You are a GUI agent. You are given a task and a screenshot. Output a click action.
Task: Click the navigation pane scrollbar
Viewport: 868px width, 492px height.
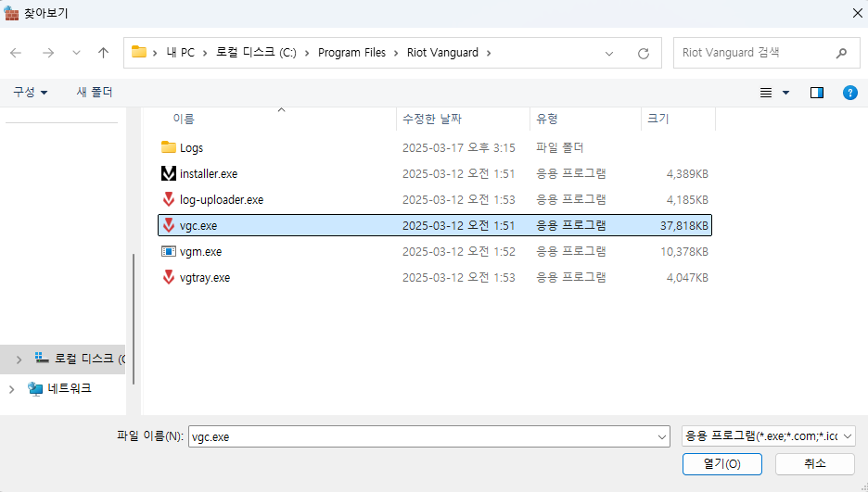[x=134, y=319]
